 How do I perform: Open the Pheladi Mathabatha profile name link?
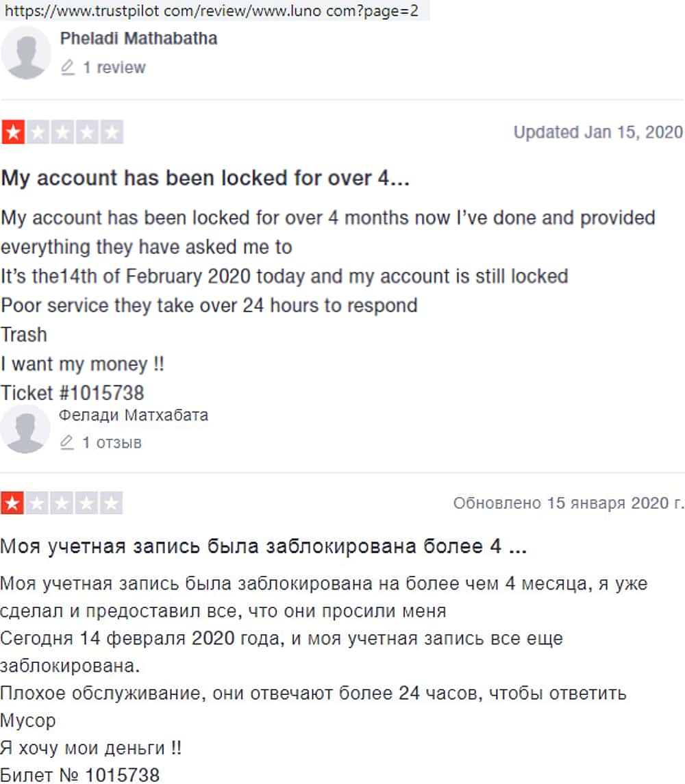click(x=138, y=38)
